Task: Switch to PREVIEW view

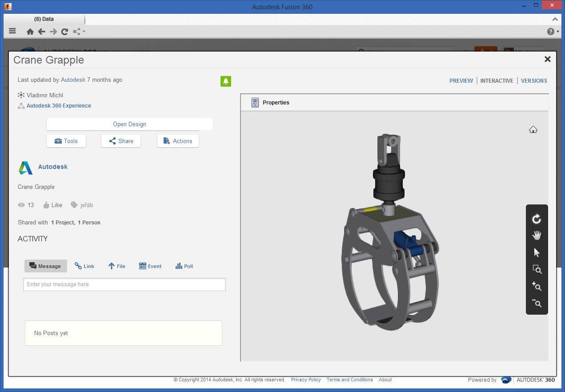Action: [x=461, y=81]
